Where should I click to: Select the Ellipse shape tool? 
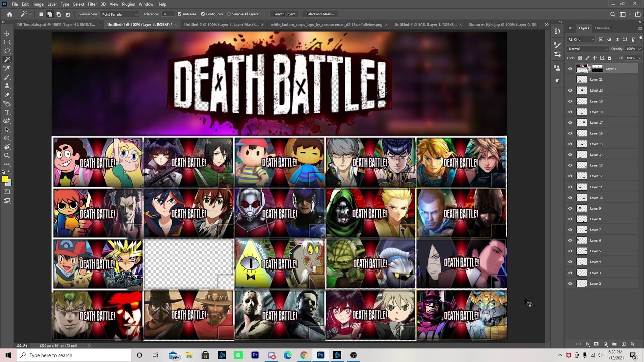pyautogui.click(x=7, y=138)
